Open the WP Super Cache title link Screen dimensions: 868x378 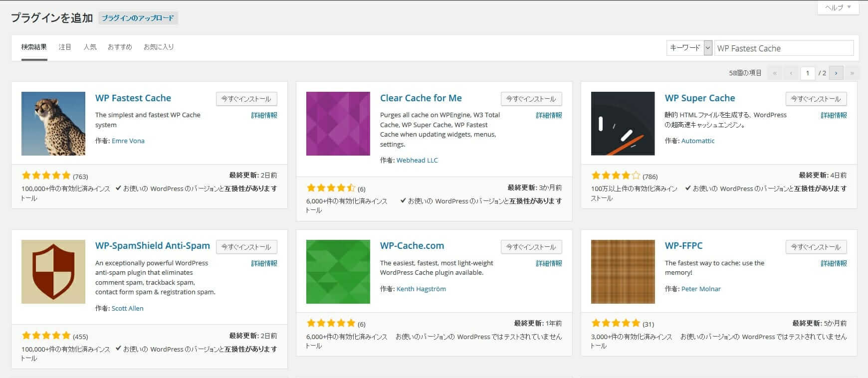coord(700,98)
